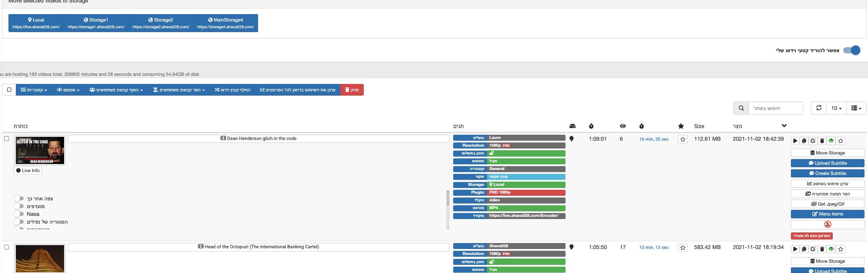Click Upload Subtitle for Dean Henderson video
The height and width of the screenshot is (273, 868).
(828, 163)
